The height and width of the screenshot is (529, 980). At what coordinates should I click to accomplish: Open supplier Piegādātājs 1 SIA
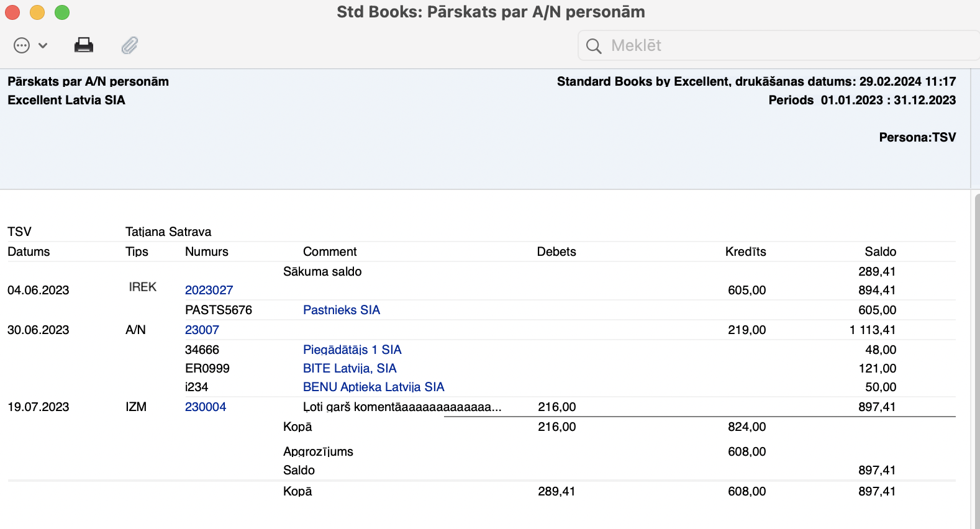click(352, 350)
